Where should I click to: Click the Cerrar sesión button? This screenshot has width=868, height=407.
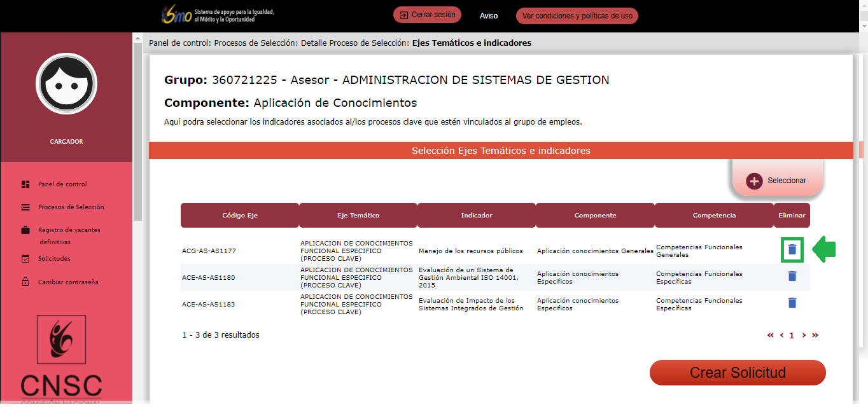click(x=427, y=15)
